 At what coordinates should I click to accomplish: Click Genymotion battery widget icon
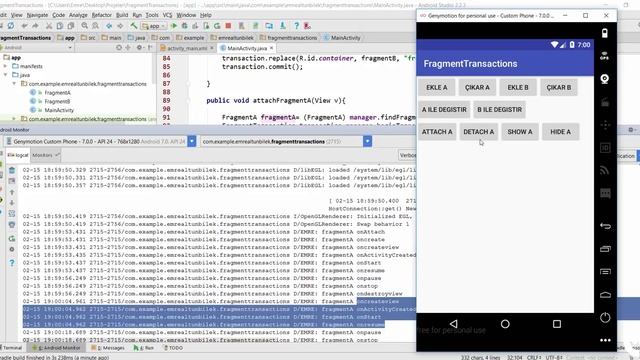605,33
